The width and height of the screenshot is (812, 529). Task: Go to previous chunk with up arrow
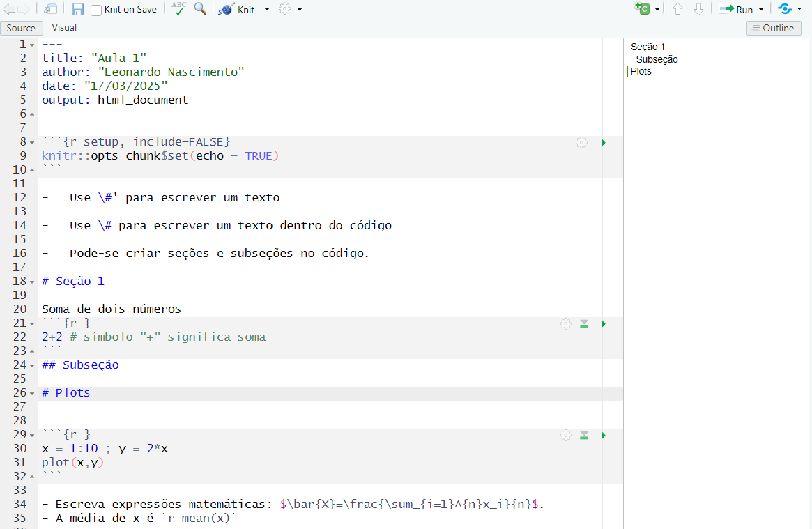point(678,9)
